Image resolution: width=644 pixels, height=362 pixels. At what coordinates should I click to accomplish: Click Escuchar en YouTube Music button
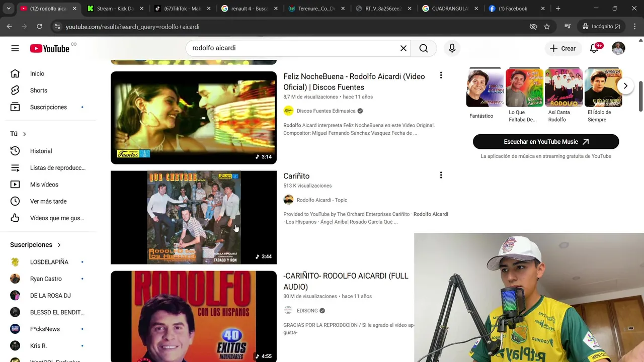[x=546, y=142]
